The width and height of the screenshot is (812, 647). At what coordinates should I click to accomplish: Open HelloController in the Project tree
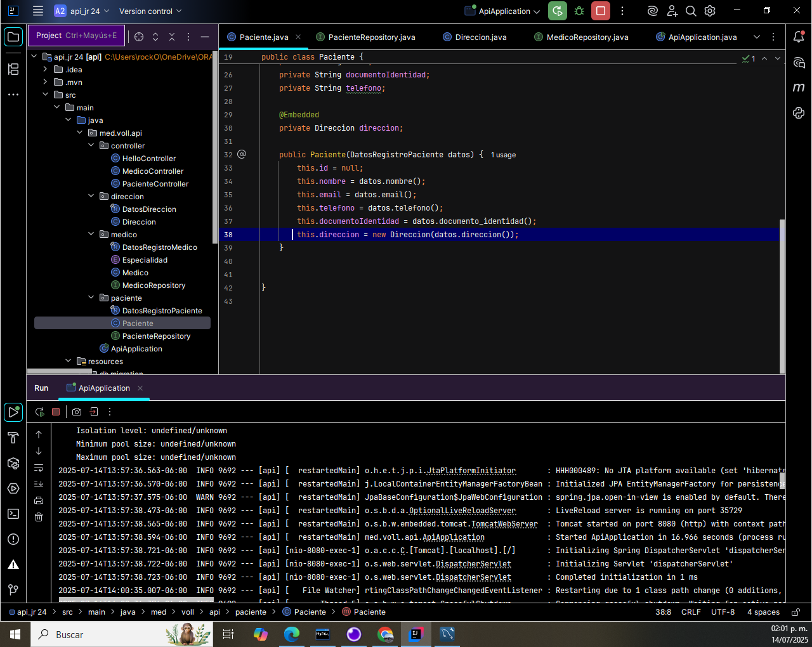(149, 159)
